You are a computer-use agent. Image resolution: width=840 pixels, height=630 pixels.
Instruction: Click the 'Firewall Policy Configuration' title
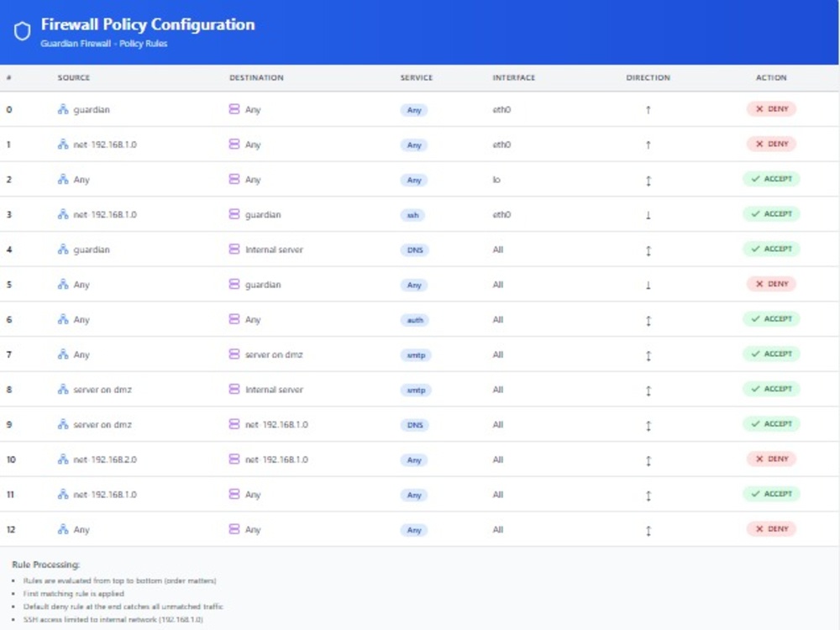pos(148,24)
